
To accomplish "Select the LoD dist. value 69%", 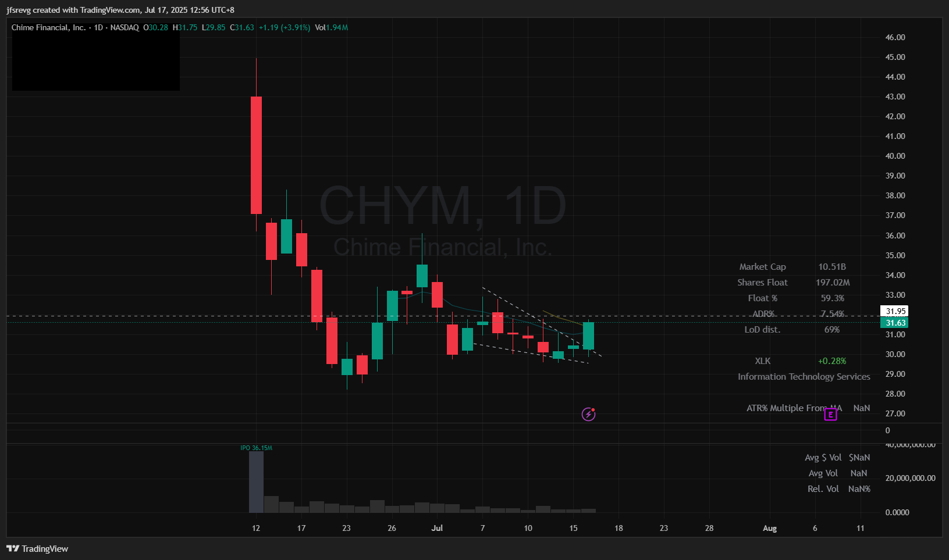I will coord(832,330).
